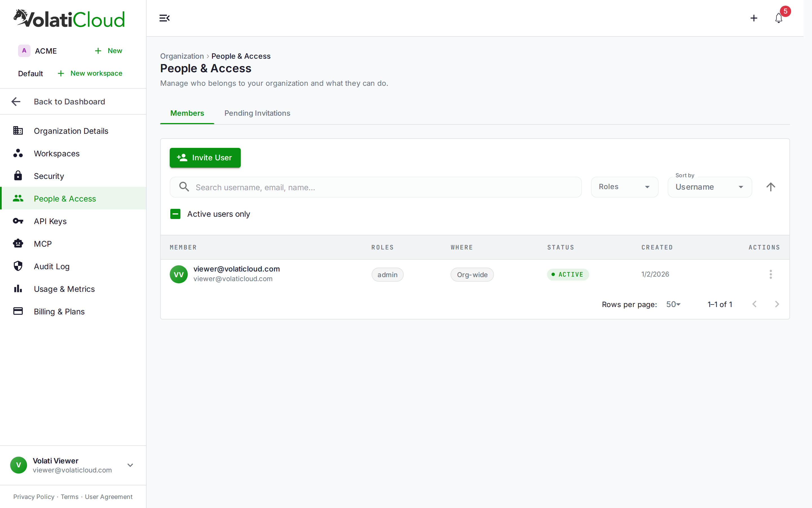
Task: Click the search magnifier icon
Action: tap(184, 187)
